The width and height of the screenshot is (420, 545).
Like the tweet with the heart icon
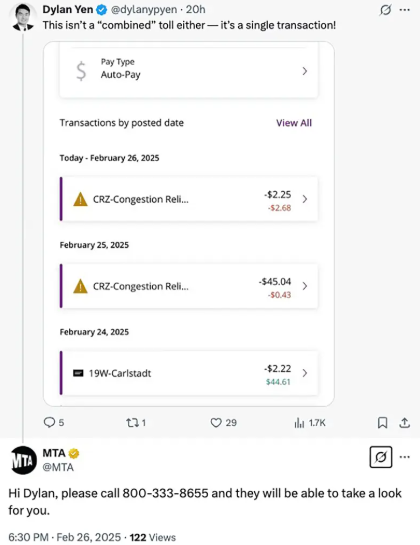click(216, 423)
